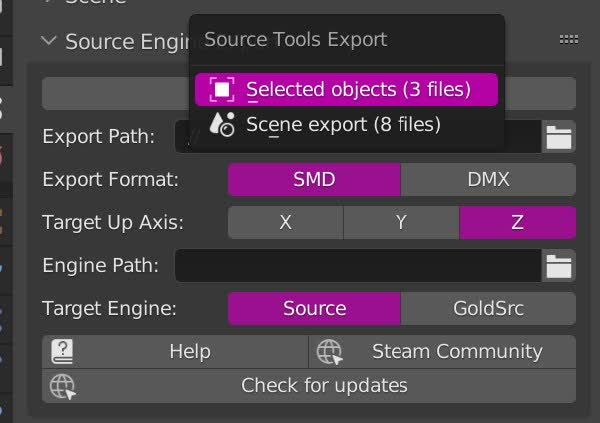Browse for Export Path folder

pos(559,137)
